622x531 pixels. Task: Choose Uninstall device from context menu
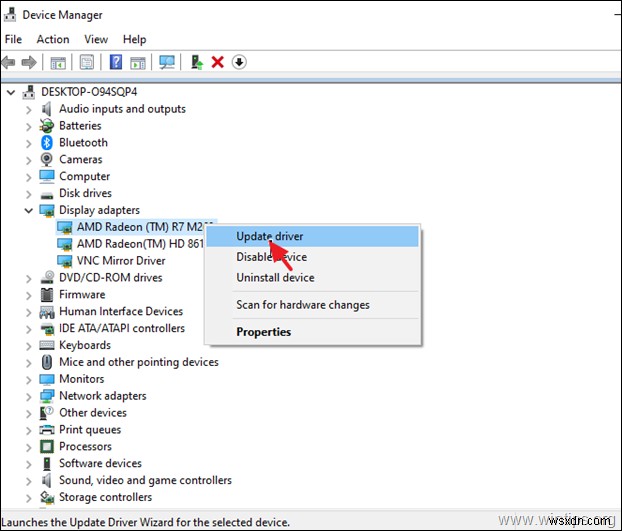click(x=313, y=278)
